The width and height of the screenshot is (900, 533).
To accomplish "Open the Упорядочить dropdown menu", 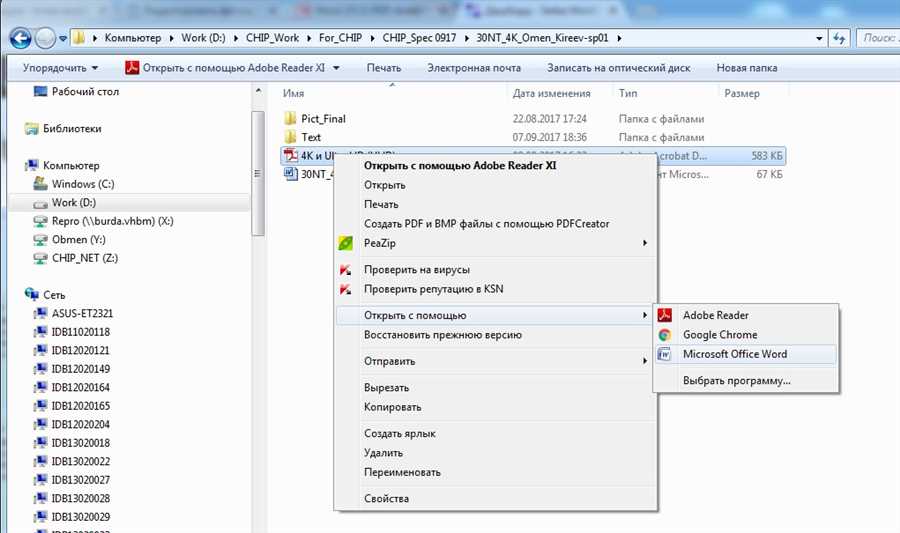I will point(60,68).
